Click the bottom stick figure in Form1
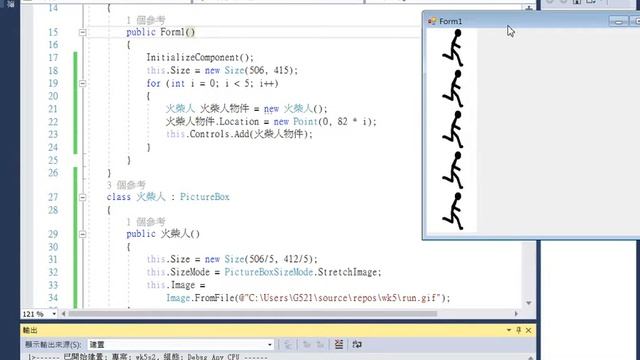 point(453,211)
